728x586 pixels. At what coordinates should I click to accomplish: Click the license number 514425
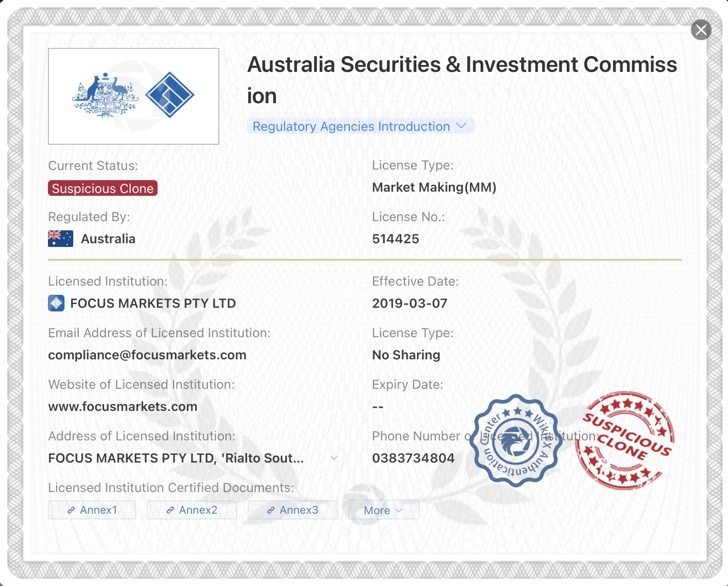pos(395,239)
